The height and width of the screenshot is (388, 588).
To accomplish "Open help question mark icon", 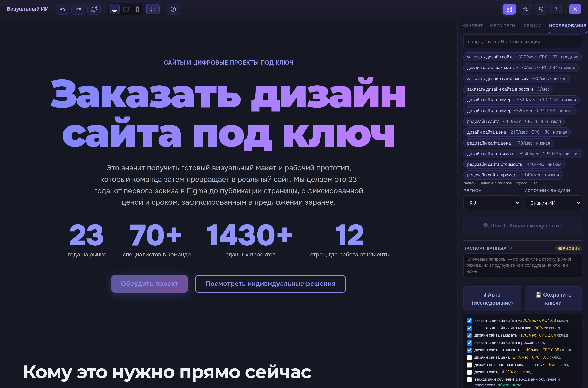I will tap(556, 9).
